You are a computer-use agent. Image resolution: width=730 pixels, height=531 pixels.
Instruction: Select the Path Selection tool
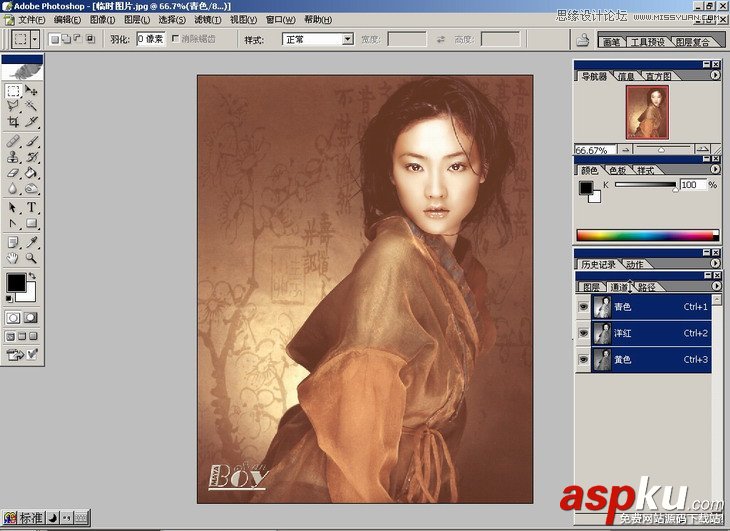[13, 207]
